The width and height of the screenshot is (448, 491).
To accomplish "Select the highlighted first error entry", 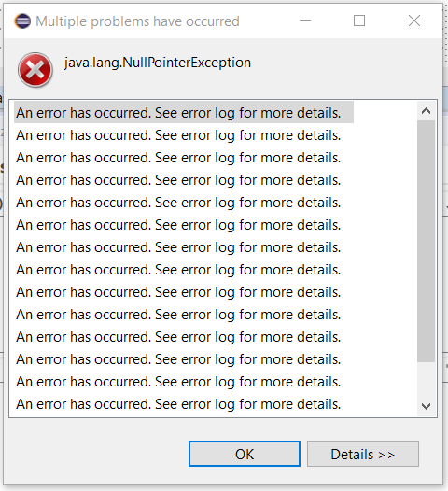I will (184, 112).
